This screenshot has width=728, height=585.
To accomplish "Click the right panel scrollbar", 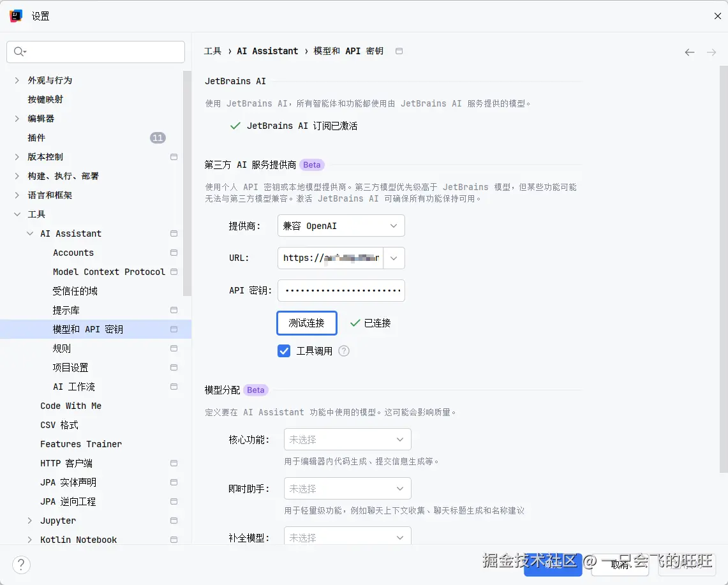I will [x=724, y=269].
